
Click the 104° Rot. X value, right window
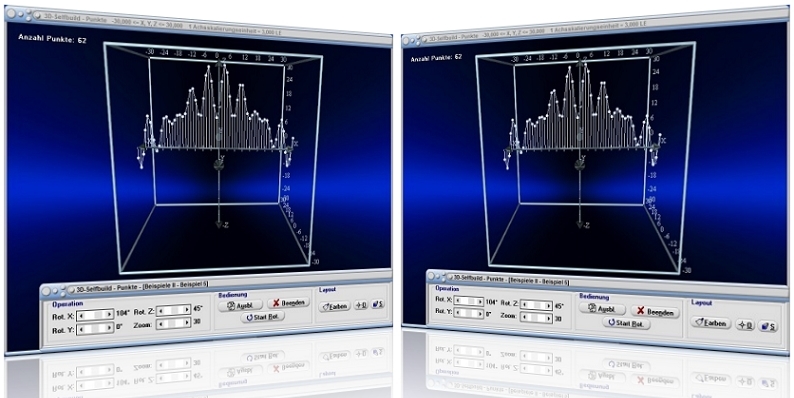coord(492,302)
